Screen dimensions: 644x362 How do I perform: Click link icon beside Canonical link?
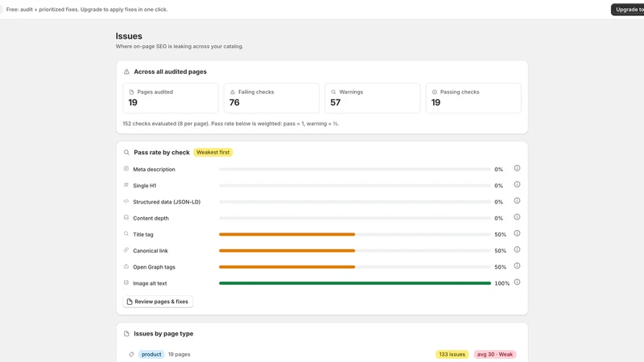pyautogui.click(x=126, y=250)
